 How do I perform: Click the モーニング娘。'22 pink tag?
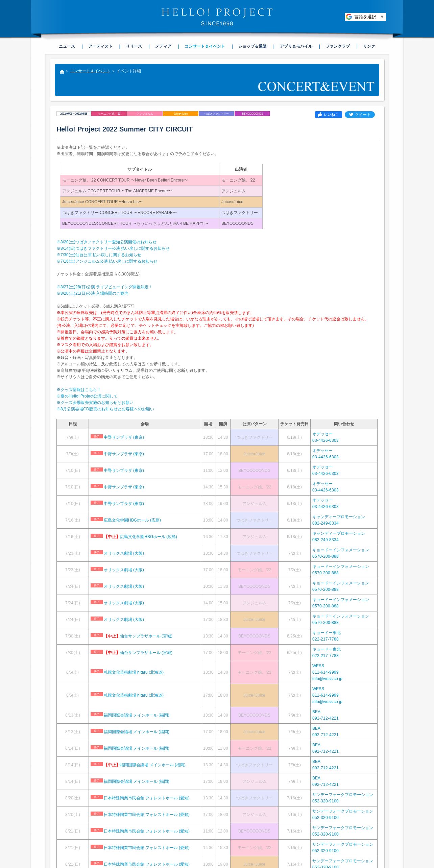point(109,114)
